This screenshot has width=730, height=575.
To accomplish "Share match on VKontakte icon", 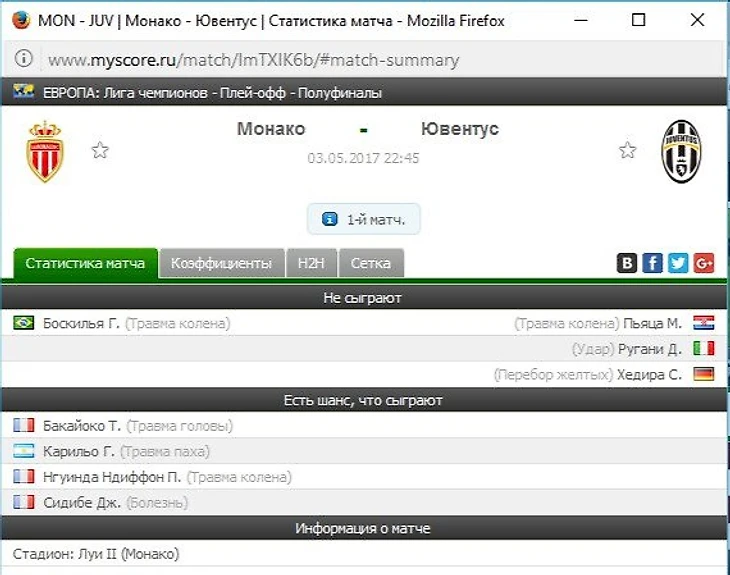I will (x=627, y=263).
